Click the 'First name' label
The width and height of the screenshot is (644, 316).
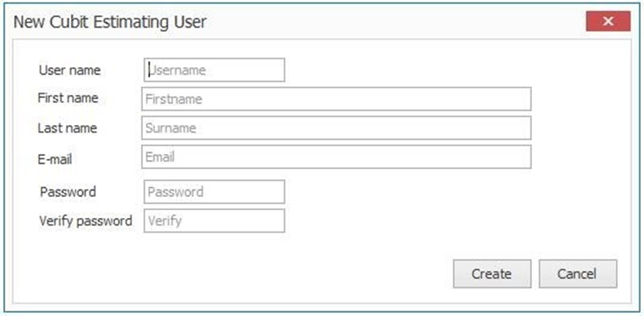click(68, 98)
